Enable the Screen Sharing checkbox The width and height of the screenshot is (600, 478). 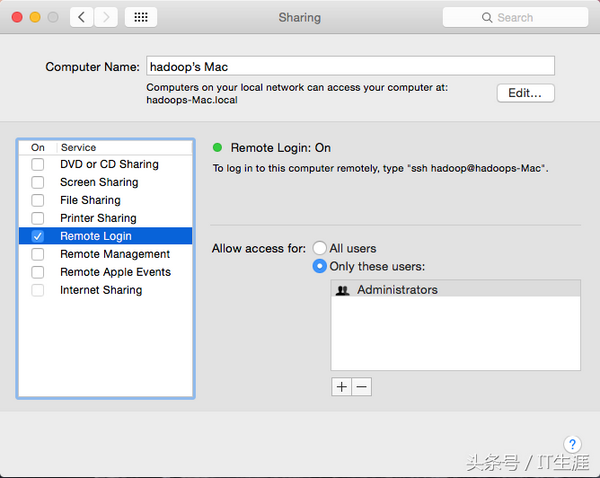(x=38, y=182)
